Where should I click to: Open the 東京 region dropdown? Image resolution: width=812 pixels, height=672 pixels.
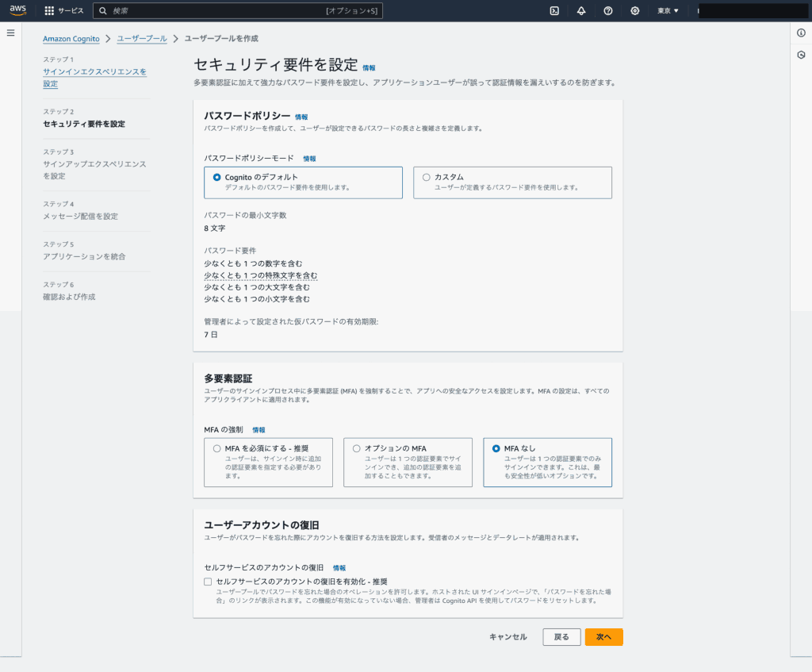click(668, 11)
